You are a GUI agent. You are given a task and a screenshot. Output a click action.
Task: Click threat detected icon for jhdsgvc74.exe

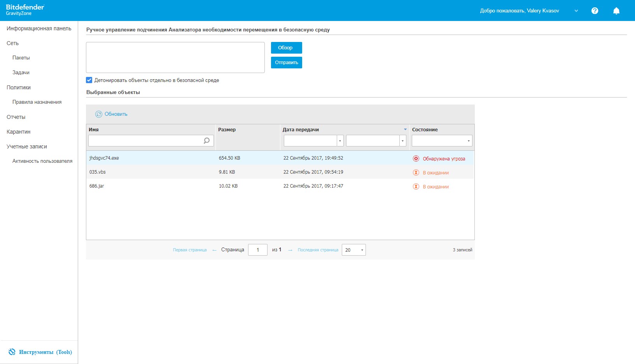point(416,158)
